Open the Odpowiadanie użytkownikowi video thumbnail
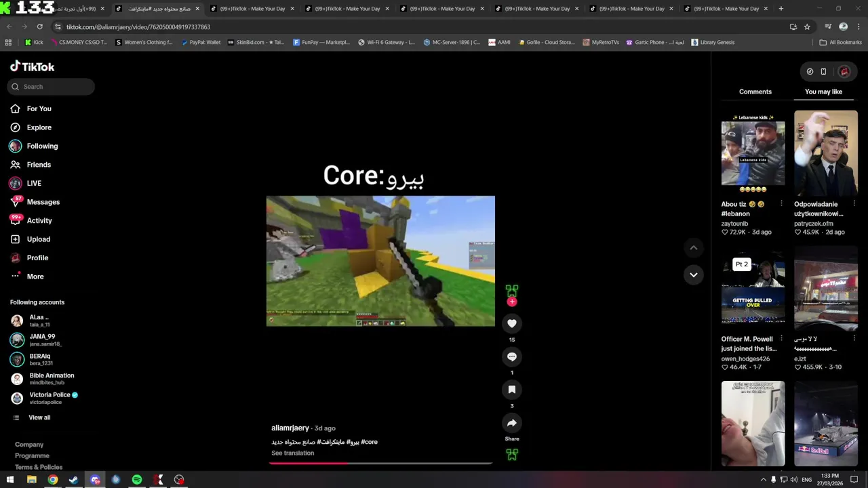868x488 pixels. click(x=825, y=153)
